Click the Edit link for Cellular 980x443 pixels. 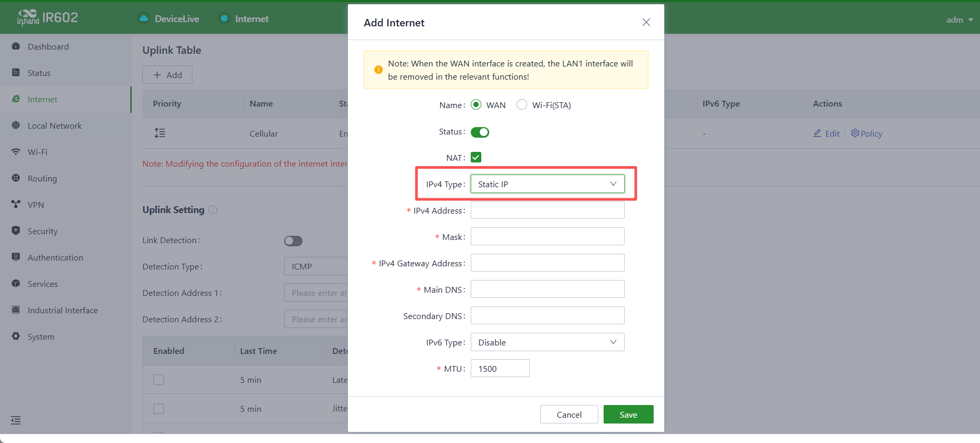(827, 133)
